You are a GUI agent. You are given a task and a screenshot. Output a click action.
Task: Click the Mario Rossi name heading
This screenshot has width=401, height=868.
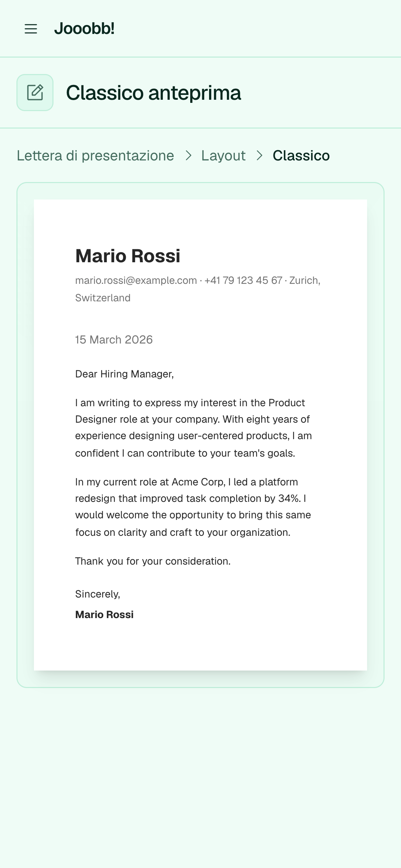(128, 256)
